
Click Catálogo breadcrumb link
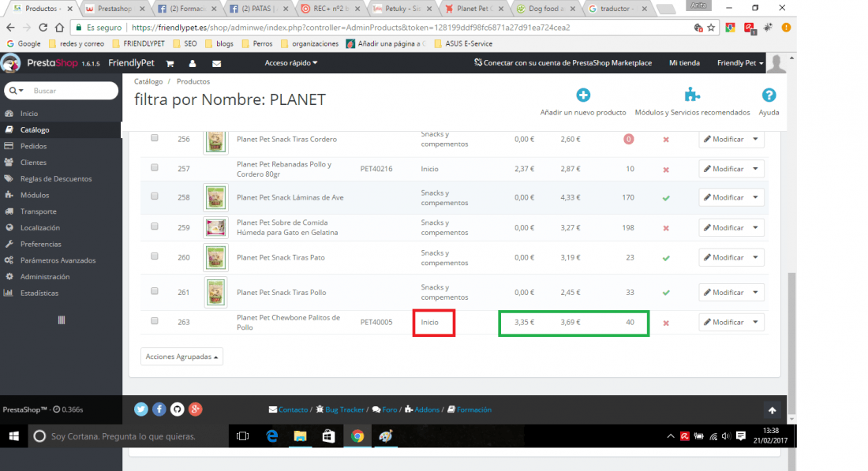click(148, 81)
